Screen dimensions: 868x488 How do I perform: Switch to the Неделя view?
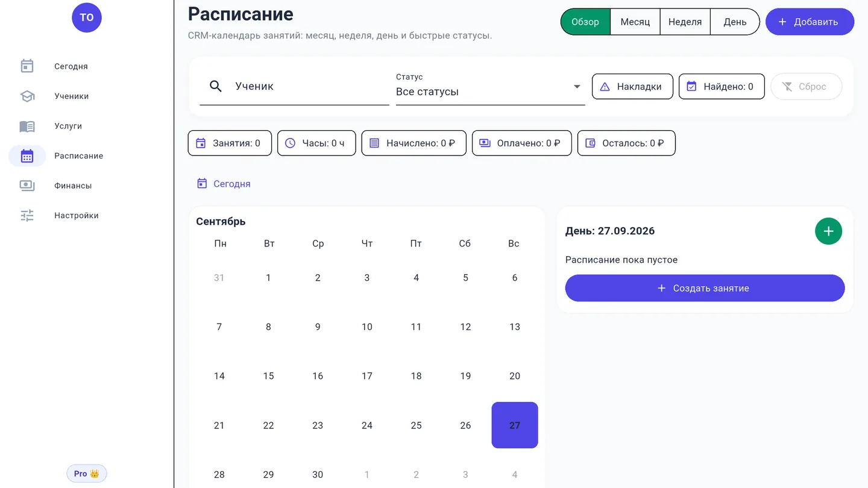(685, 22)
